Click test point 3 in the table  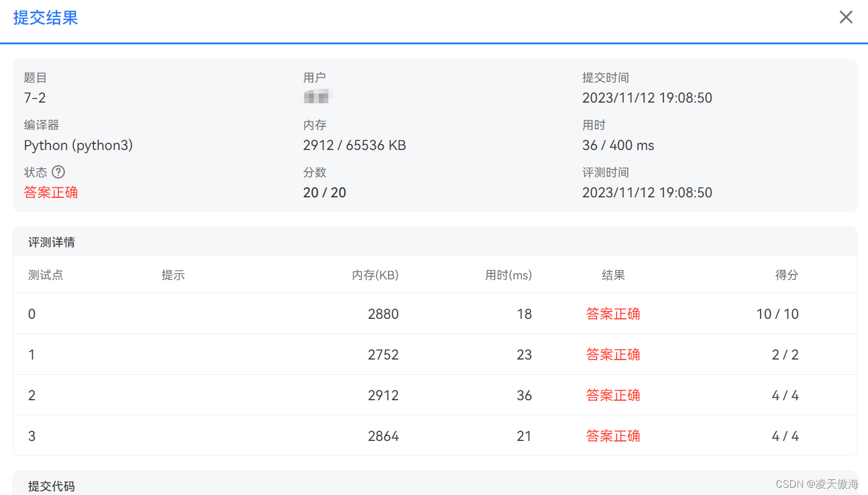(x=32, y=436)
